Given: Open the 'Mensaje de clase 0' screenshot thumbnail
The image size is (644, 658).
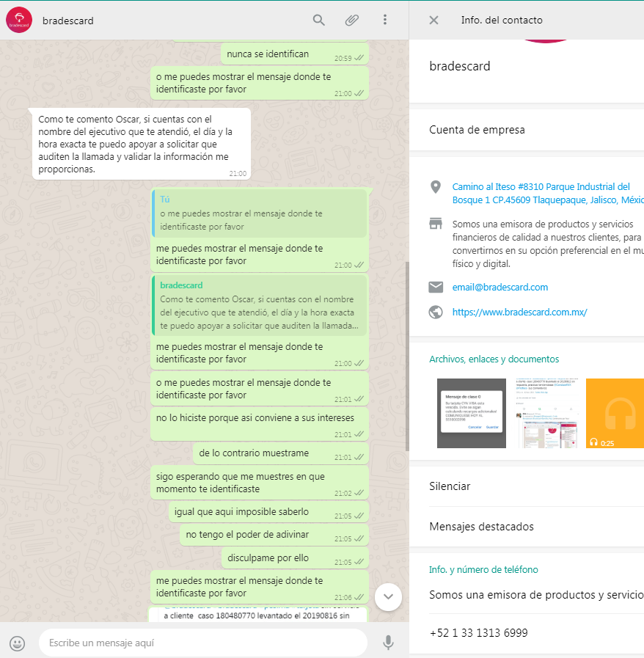Looking at the screenshot, I should (472, 413).
